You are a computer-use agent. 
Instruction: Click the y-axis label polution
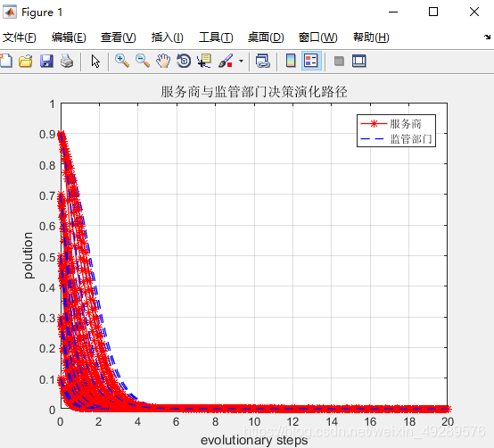click(x=29, y=255)
